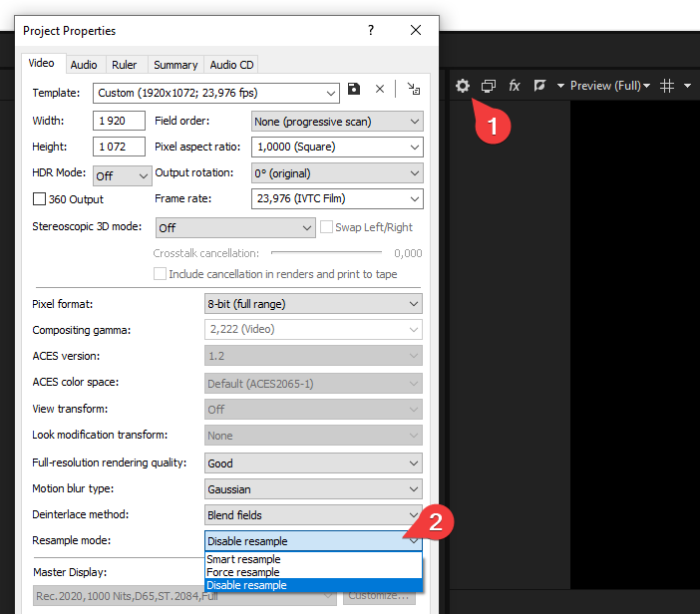Open Compositing gamma dropdown

point(313,329)
